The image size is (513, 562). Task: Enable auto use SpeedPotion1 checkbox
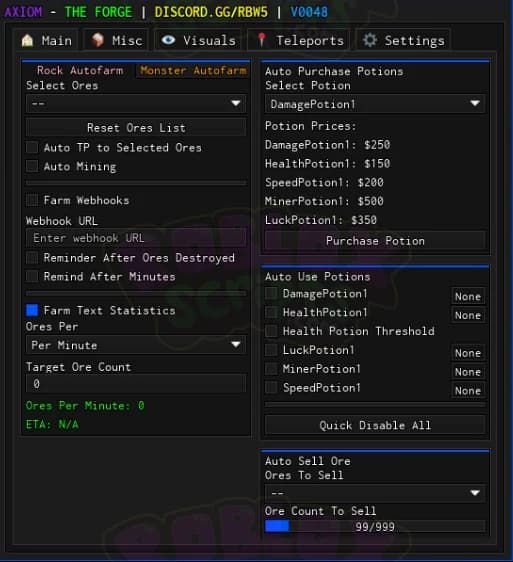click(271, 387)
